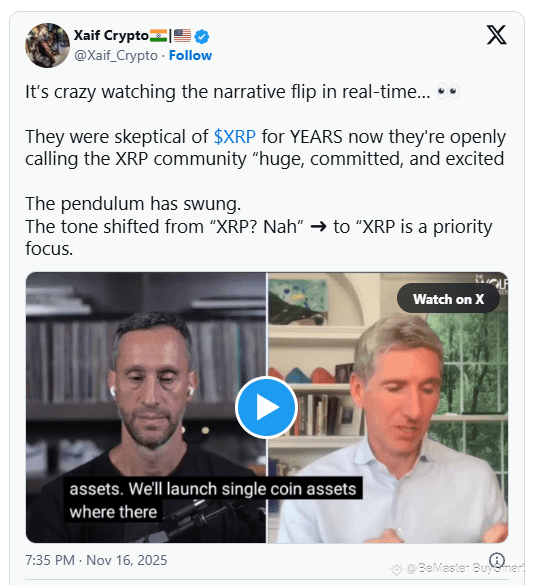The width and height of the screenshot is (533, 585).
Task: Play the embedded tweet video
Action: 266,407
